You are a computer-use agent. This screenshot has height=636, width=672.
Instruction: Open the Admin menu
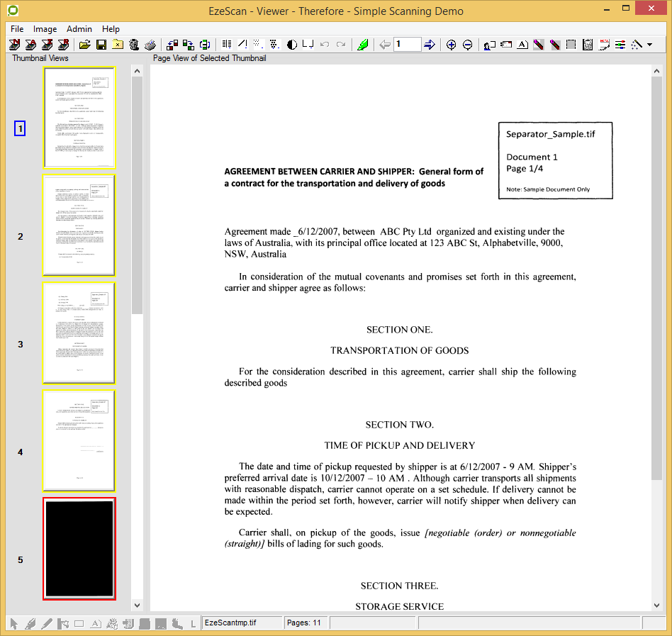(79, 29)
